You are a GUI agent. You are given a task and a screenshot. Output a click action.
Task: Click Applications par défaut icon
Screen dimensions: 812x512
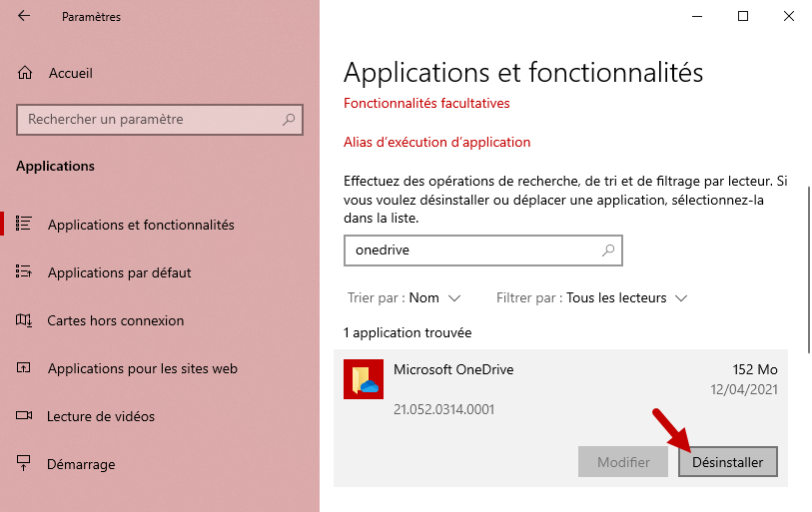24,271
